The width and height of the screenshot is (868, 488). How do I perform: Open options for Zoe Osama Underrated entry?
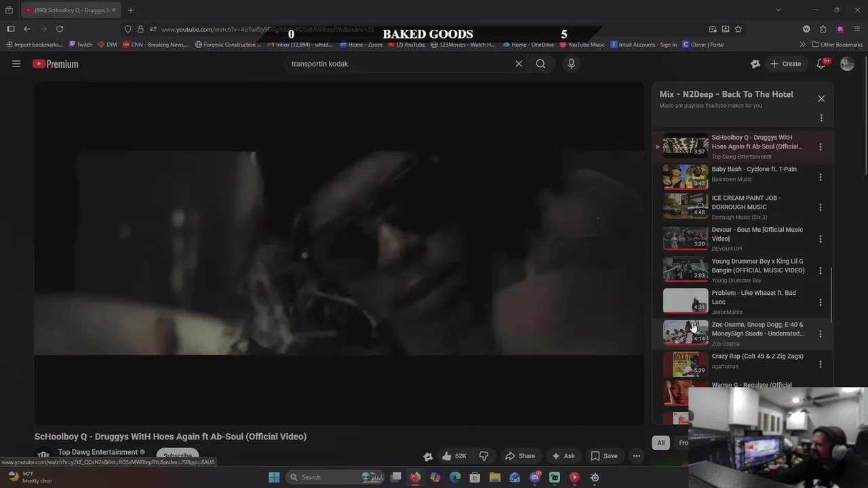[821, 333]
